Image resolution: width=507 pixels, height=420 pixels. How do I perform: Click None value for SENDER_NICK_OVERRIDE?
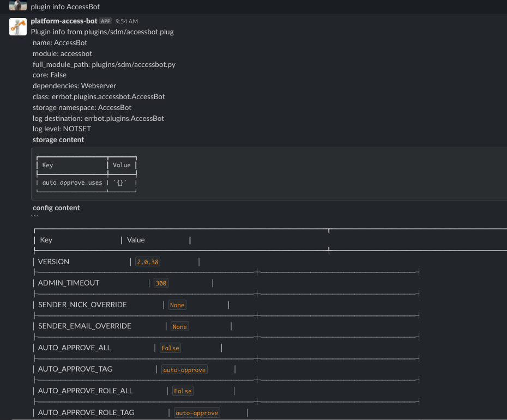pyautogui.click(x=177, y=305)
